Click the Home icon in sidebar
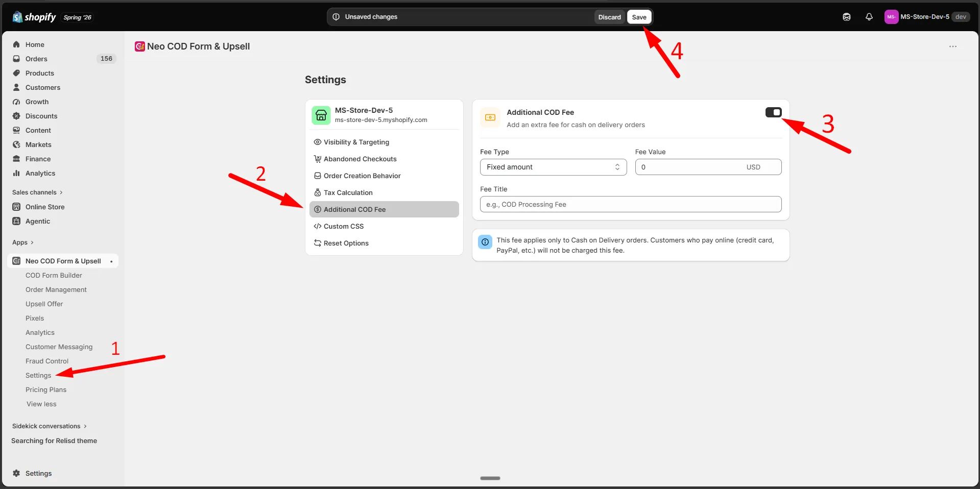 point(16,44)
